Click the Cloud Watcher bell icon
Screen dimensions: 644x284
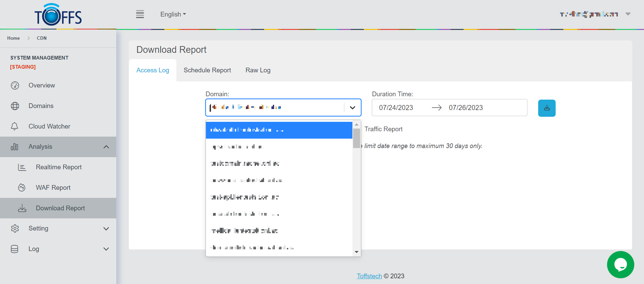click(15, 127)
